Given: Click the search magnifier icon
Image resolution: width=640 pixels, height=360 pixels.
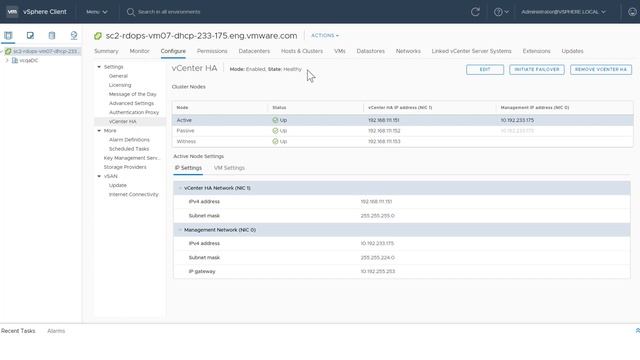Looking at the screenshot, I should [x=131, y=12].
